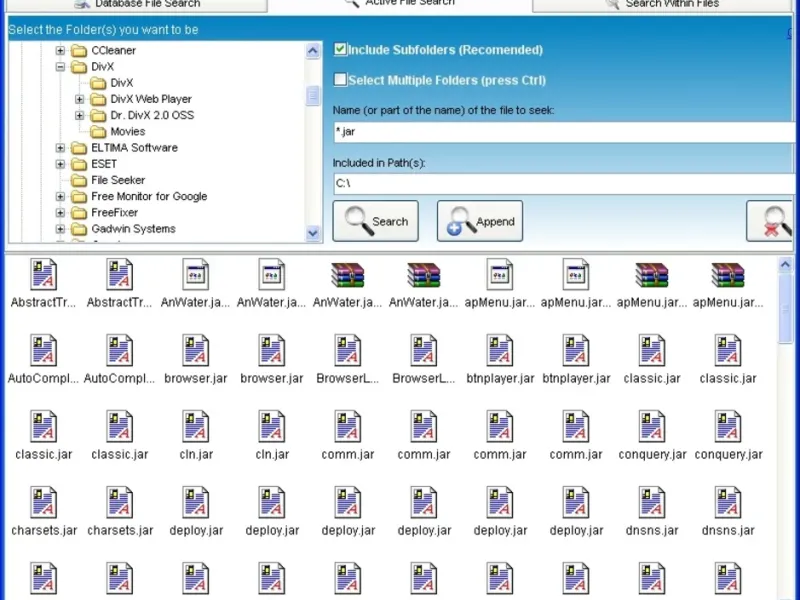Select the nested DivX subfolder label
Viewport: 800px width, 600px height.
point(121,83)
